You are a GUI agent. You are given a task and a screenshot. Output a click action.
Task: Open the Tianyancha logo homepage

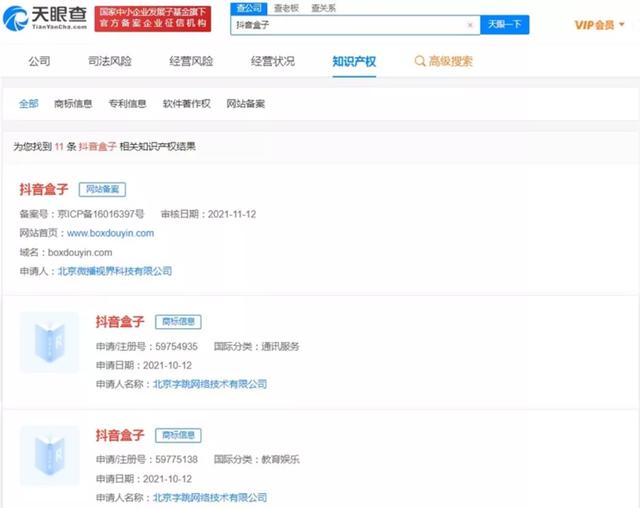[45, 18]
